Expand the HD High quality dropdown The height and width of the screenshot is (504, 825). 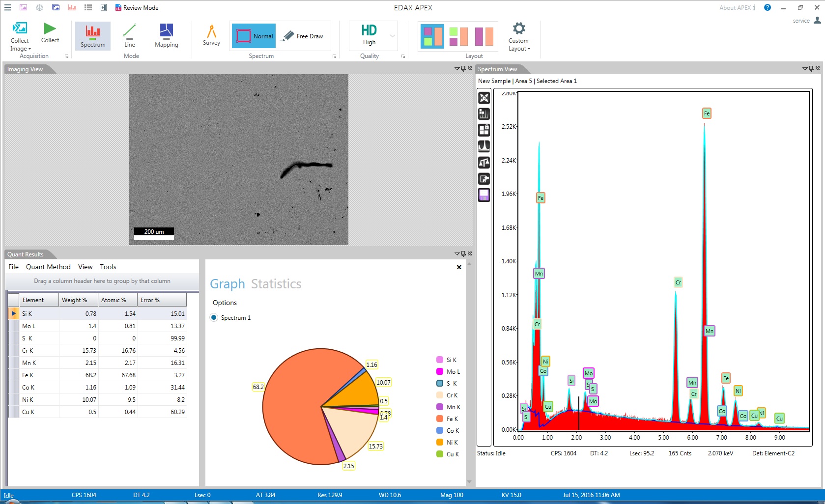pyautogui.click(x=392, y=36)
